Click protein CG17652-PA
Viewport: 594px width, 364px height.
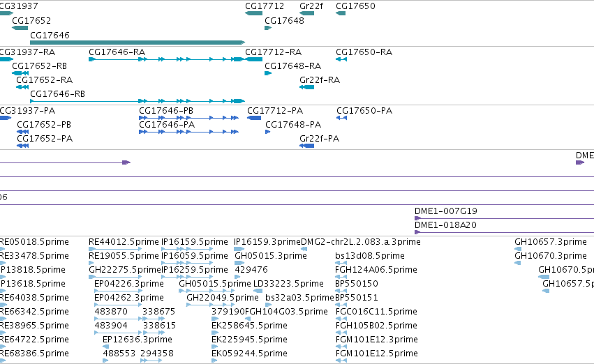point(45,139)
